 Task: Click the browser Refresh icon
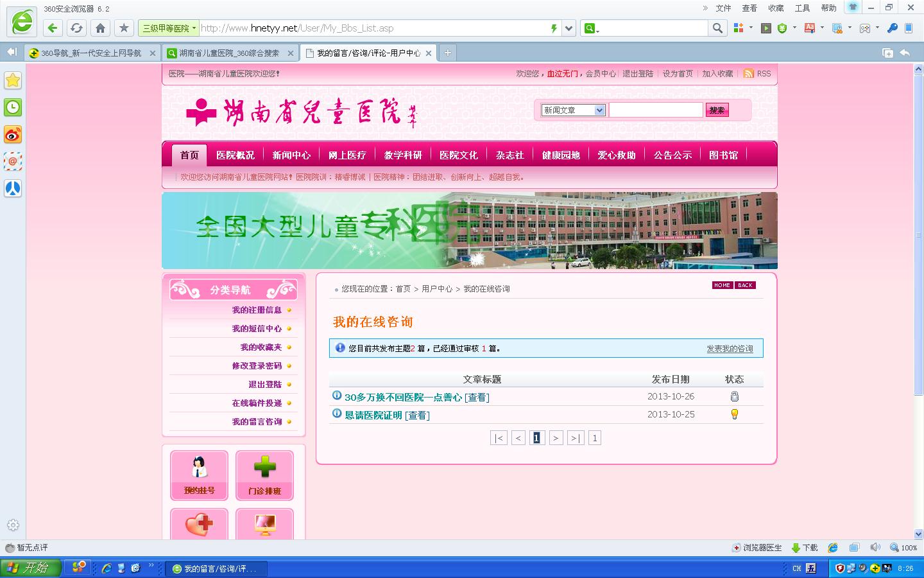[x=76, y=28]
